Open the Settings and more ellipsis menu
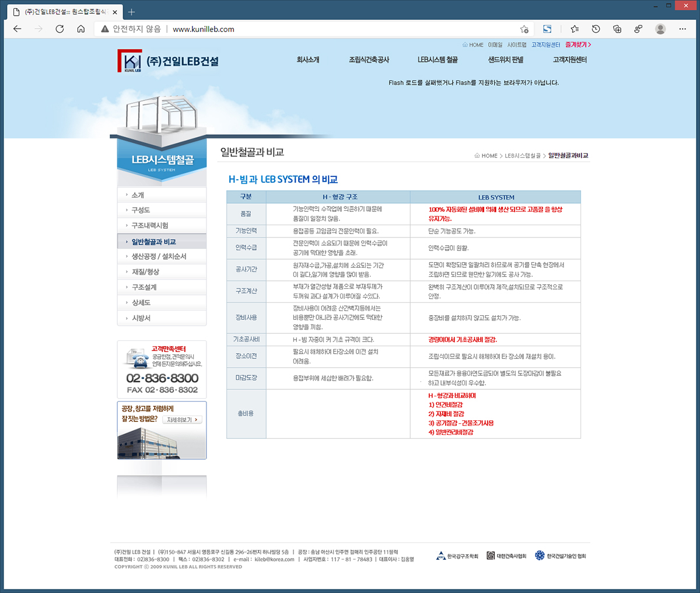Screen dimensions: 700x593 tap(682, 29)
